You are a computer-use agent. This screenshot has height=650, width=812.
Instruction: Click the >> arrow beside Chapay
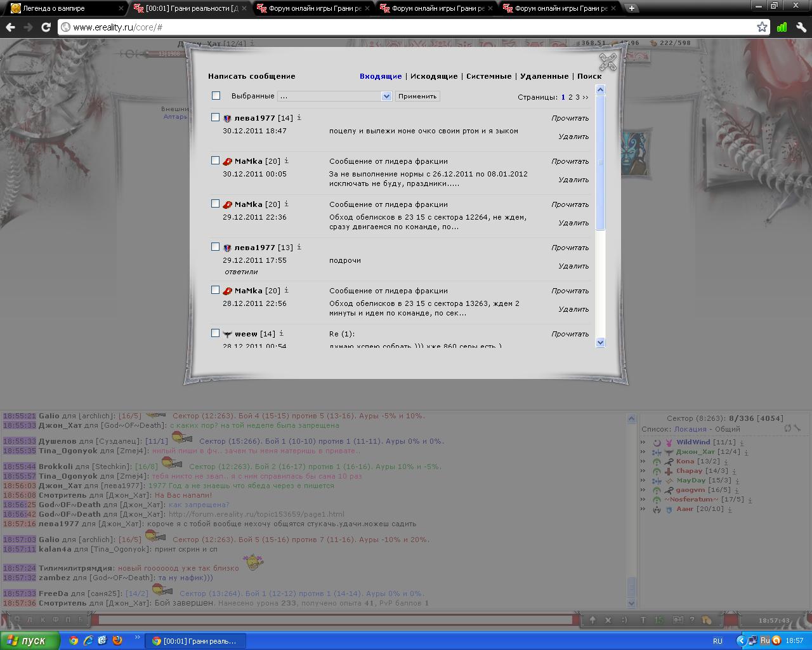point(643,471)
